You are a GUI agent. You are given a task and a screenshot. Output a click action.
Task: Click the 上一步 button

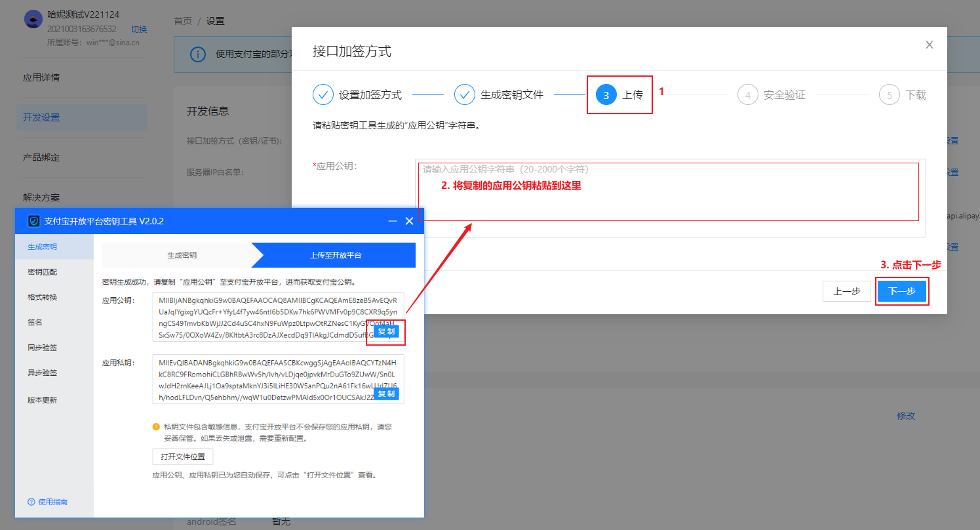[x=846, y=291]
